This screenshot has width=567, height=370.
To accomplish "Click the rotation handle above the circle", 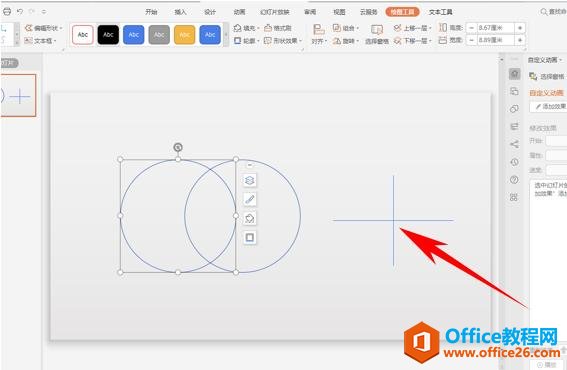I will (178, 147).
